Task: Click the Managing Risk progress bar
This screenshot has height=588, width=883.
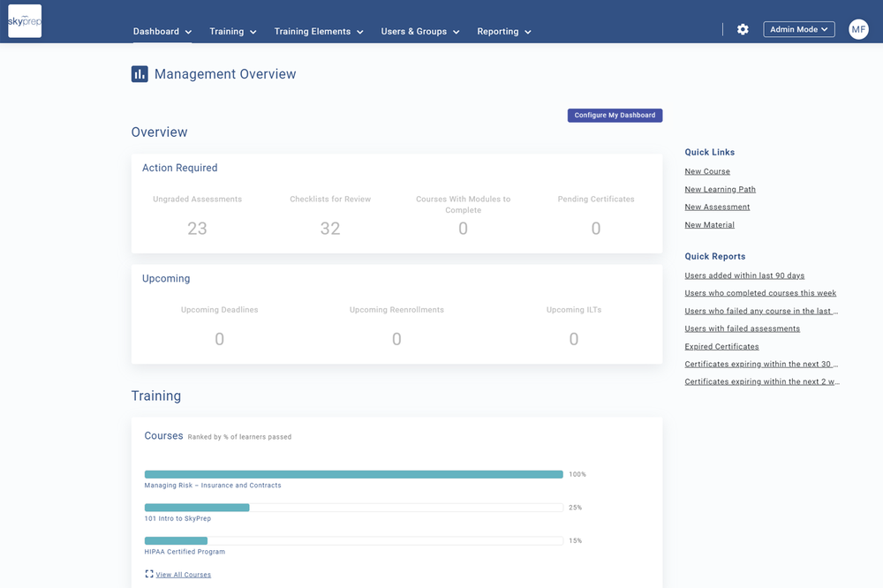Action: [x=353, y=474]
